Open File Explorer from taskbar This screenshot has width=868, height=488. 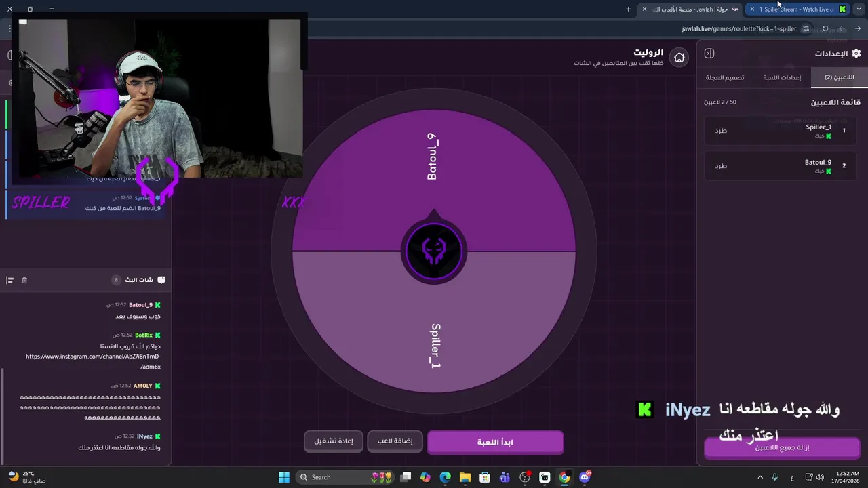[465, 477]
